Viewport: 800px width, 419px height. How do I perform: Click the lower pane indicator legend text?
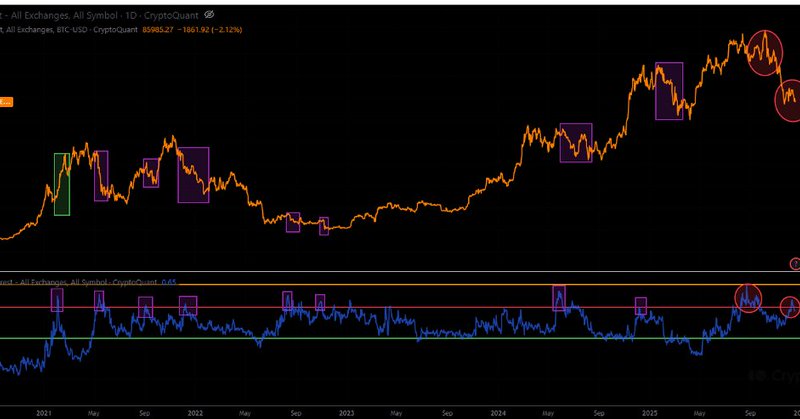pyautogui.click(x=79, y=282)
